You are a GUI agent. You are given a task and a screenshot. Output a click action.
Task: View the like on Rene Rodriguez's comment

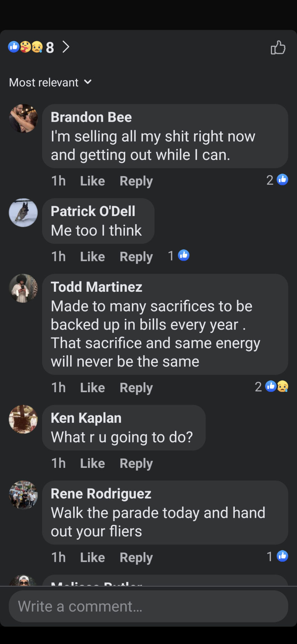277,556
